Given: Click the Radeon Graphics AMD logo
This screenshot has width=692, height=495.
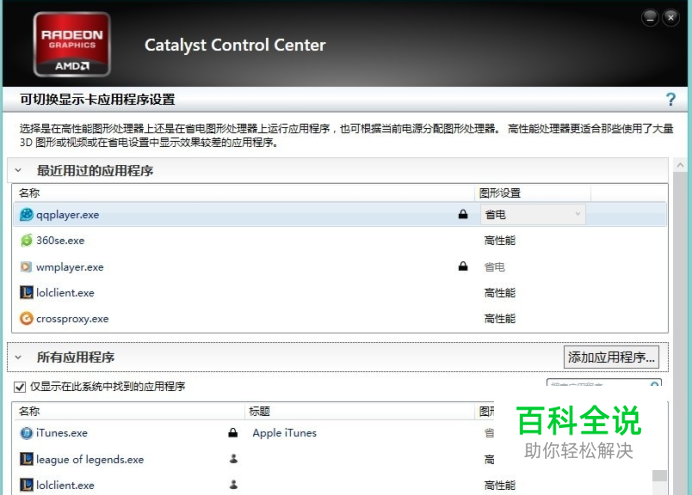Looking at the screenshot, I should click(x=72, y=45).
